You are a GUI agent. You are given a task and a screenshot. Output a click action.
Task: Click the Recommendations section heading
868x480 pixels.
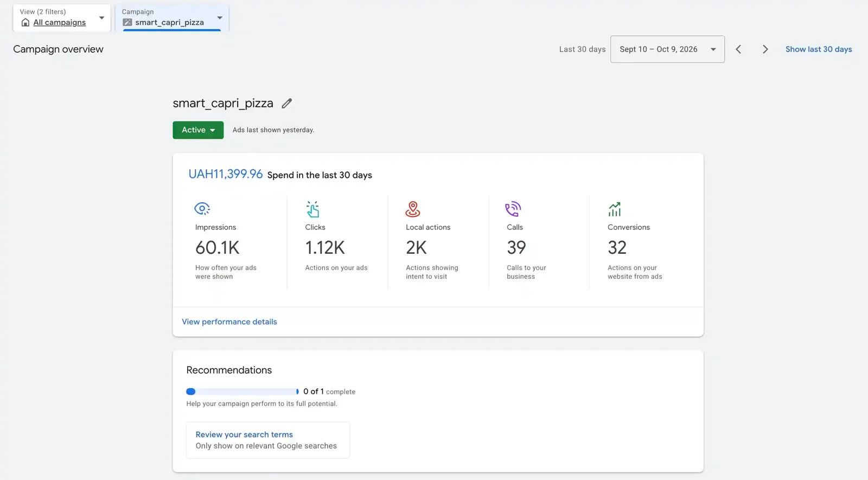[x=229, y=370]
